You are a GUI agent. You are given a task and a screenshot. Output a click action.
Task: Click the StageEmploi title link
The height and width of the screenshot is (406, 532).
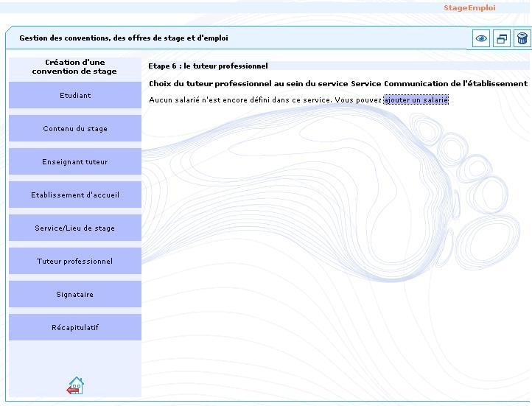[469, 8]
